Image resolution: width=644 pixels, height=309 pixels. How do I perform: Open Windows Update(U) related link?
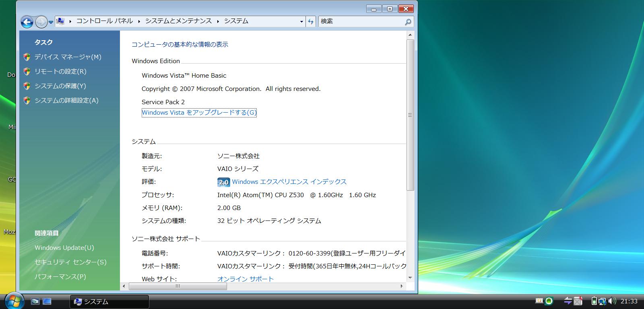(64, 247)
